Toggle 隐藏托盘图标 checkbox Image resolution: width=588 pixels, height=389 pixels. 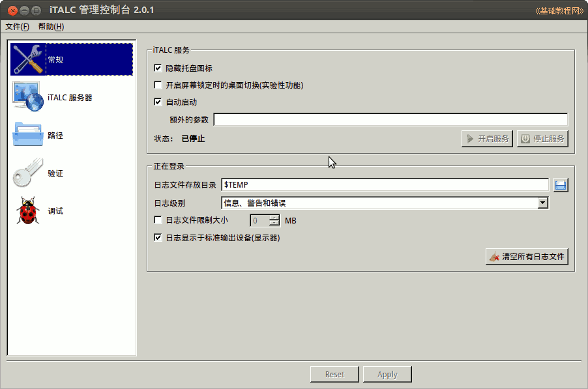pyautogui.click(x=158, y=68)
